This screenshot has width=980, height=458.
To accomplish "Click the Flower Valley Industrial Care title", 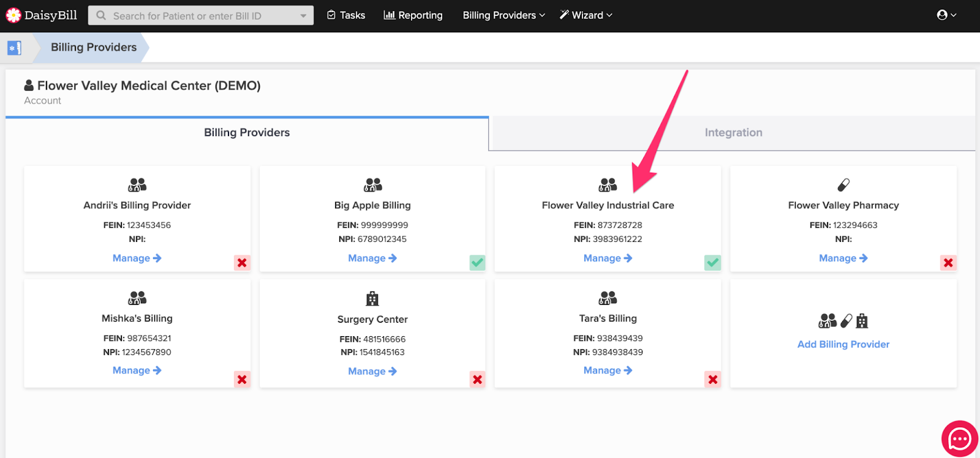I will pos(608,205).
